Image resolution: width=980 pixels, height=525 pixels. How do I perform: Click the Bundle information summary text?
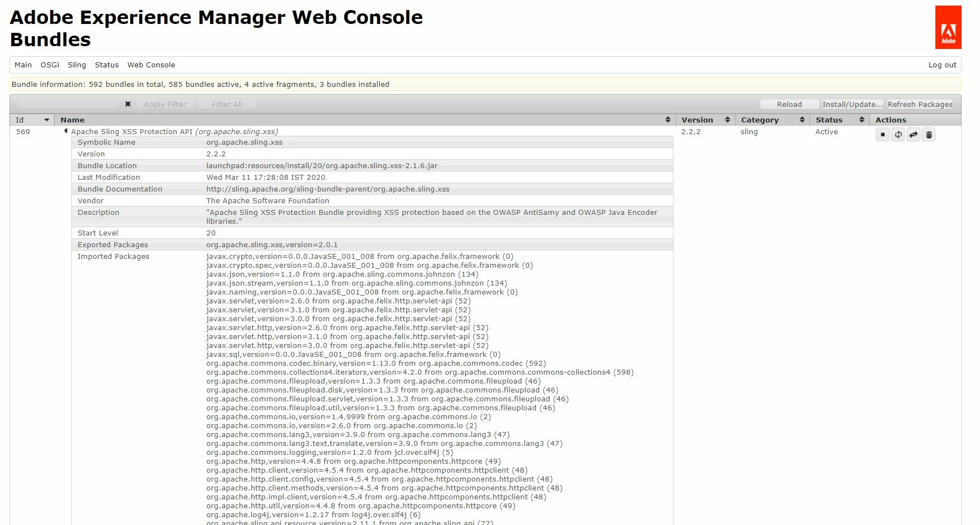[201, 85]
